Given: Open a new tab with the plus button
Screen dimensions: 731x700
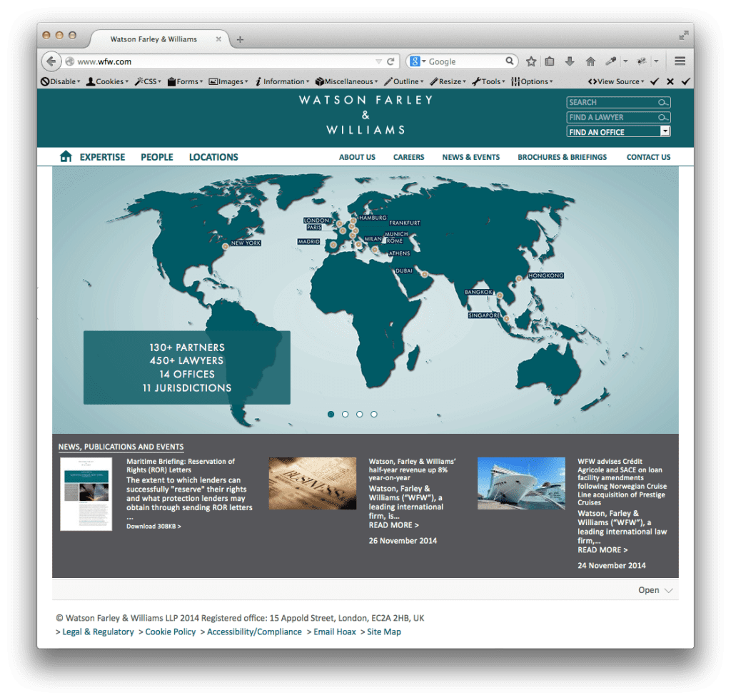Looking at the screenshot, I should 240,39.
